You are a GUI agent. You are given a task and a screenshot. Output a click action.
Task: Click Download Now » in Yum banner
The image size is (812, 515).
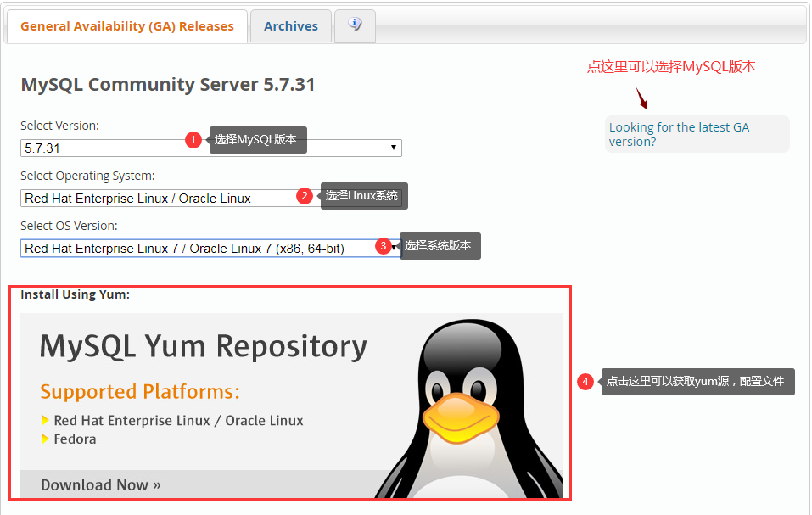[x=100, y=485]
